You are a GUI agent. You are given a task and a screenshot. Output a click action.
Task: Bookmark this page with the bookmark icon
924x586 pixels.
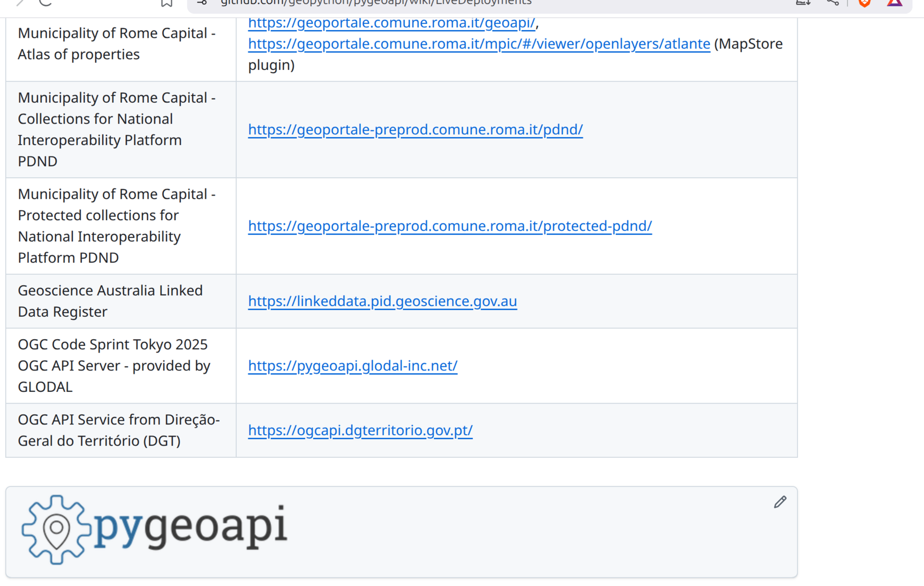point(166,3)
